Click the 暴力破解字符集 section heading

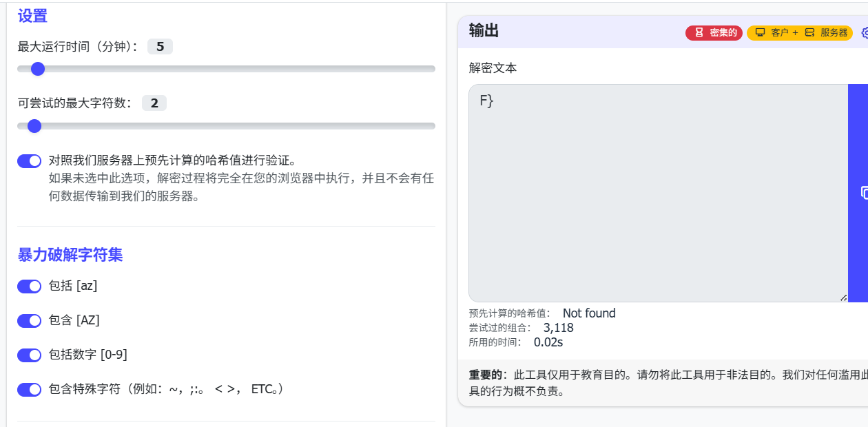coord(70,255)
